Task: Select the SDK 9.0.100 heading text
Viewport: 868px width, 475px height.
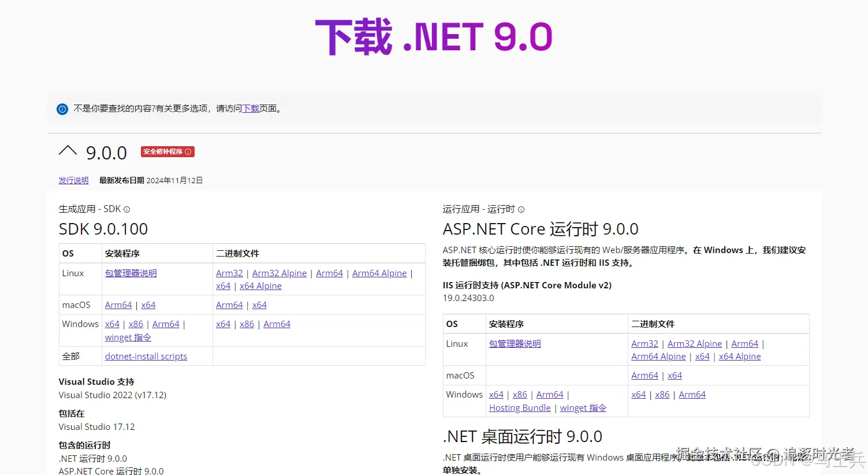Action: (x=103, y=229)
